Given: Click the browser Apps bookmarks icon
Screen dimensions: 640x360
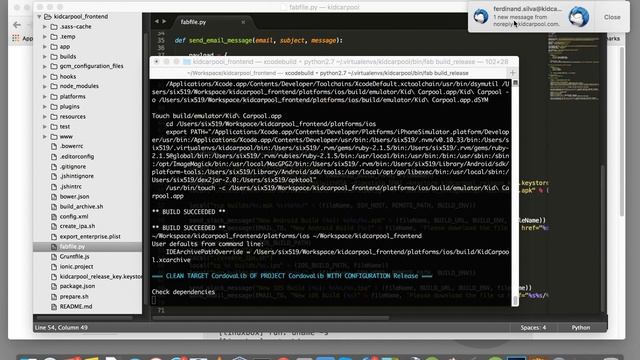Looking at the screenshot, I should 16,38.
